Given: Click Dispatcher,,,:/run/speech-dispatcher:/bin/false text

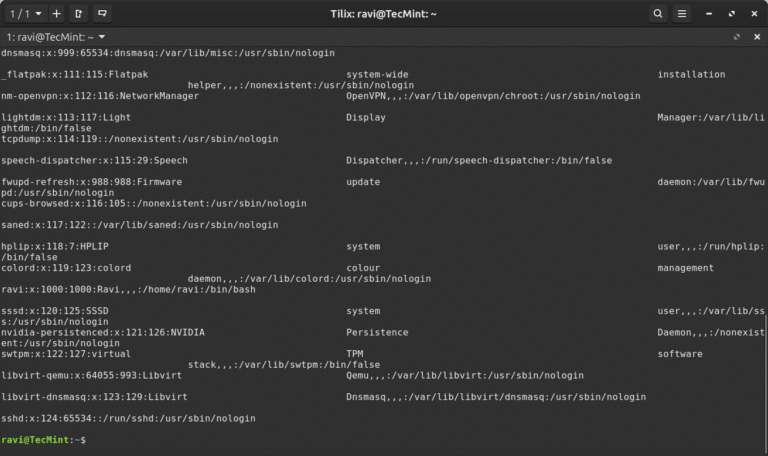Looking at the screenshot, I should (x=479, y=161).
